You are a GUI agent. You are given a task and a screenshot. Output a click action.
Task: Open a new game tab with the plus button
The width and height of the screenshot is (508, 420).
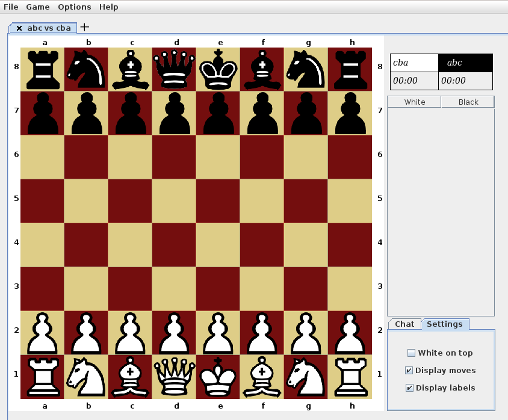[84, 26]
